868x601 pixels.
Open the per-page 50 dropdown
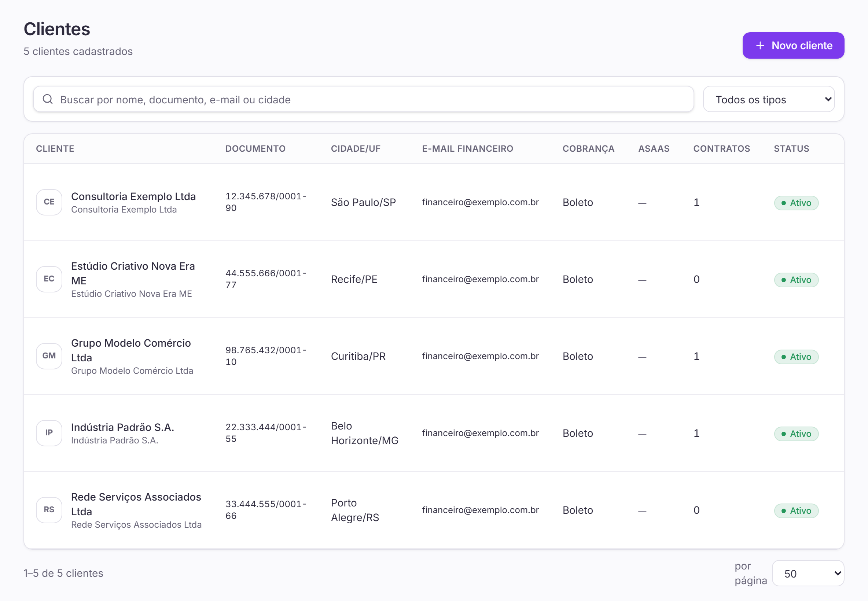(808, 573)
